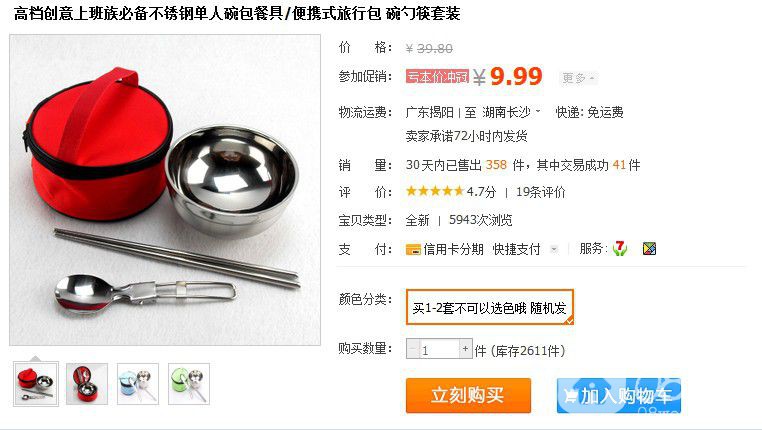
Task: Expand the payment methods dropdown arrow
Action: coord(554,250)
